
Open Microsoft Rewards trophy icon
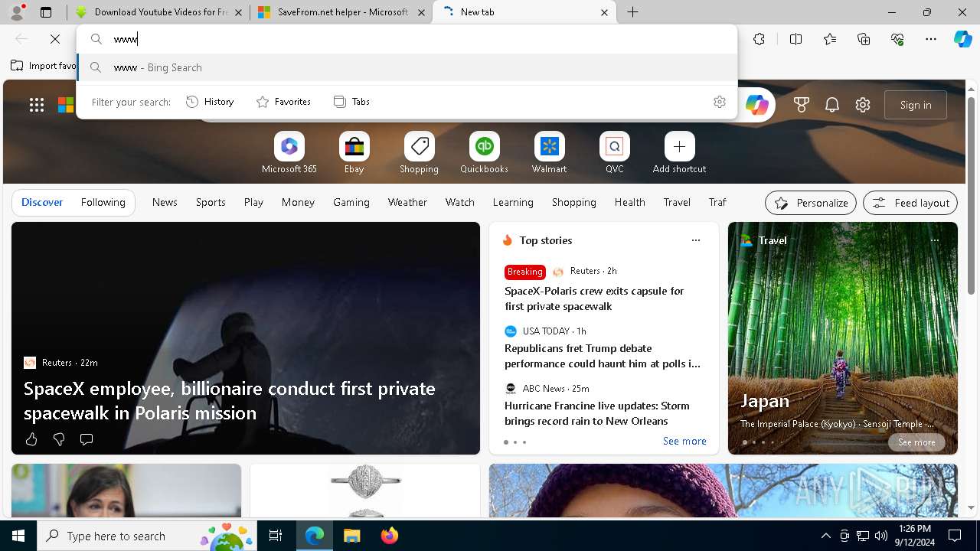(x=802, y=105)
